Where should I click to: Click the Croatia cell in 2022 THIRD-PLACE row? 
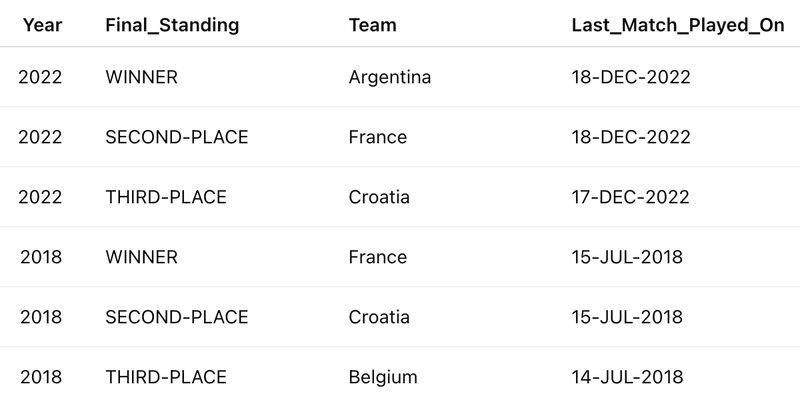(379, 197)
